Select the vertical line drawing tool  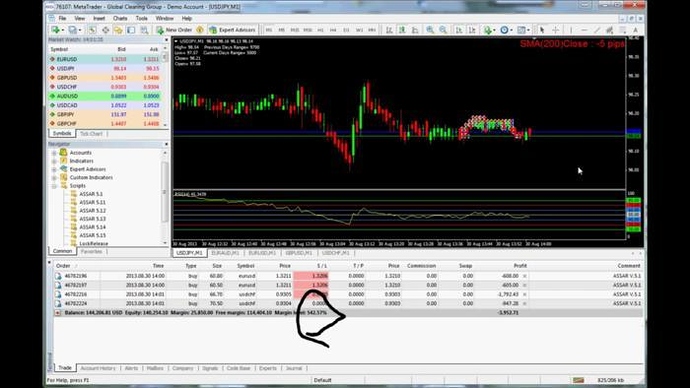pos(571,30)
